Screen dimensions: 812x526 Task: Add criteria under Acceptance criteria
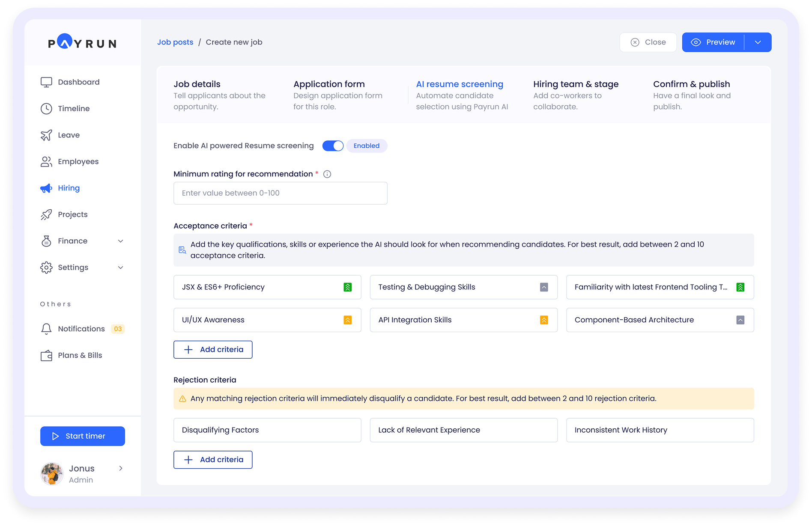tap(213, 350)
